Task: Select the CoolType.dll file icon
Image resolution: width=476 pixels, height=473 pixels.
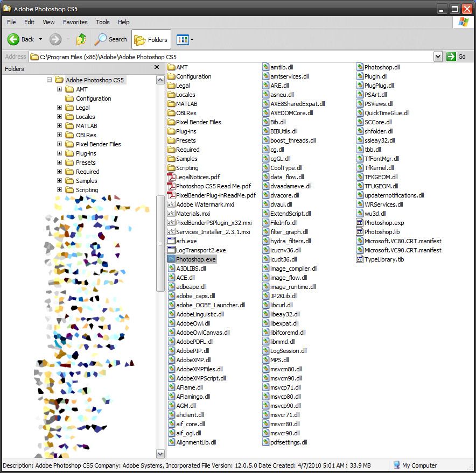Action: tap(266, 168)
